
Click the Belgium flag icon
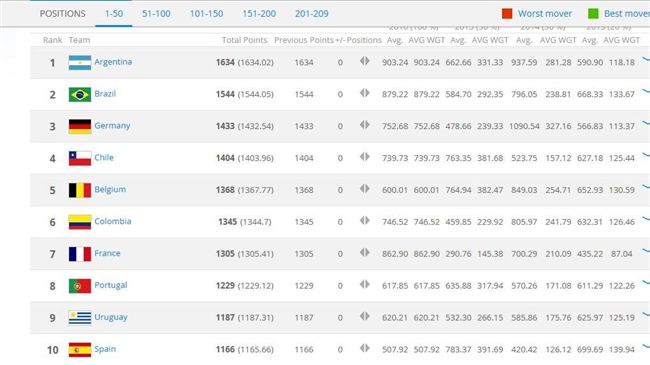80,190
